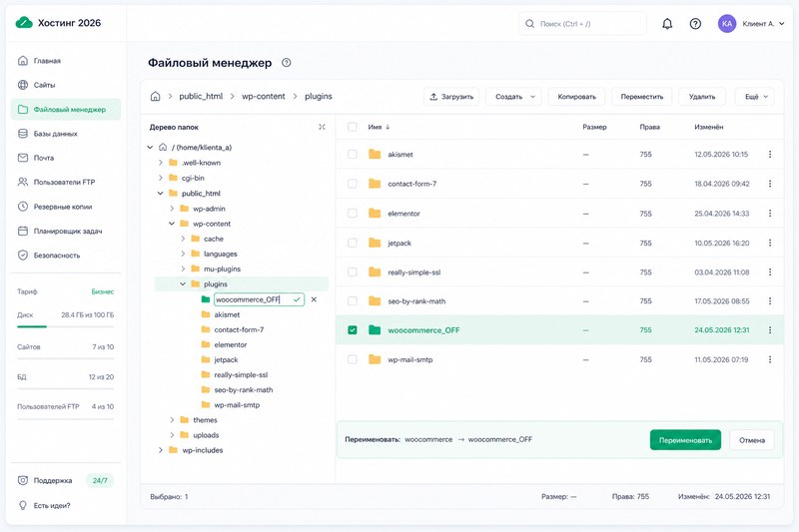This screenshot has width=799, height=532.
Task: Open Безопасность in the sidebar
Action: tap(66, 256)
